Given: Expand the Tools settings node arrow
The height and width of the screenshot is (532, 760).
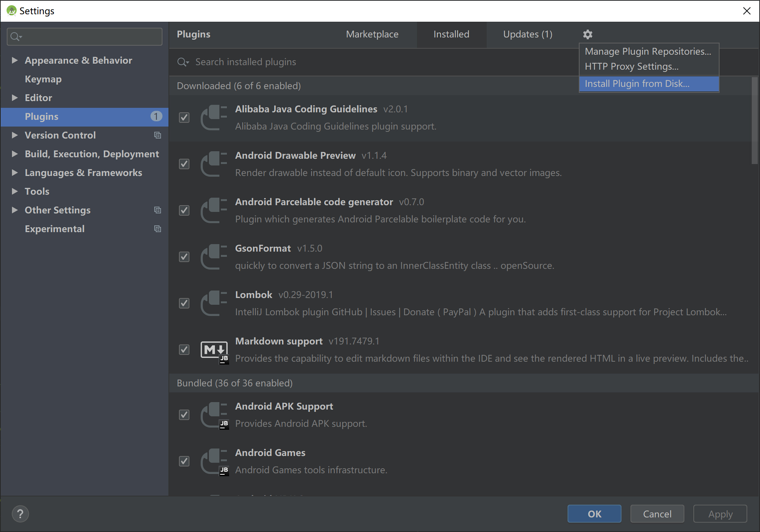Looking at the screenshot, I should 15,191.
